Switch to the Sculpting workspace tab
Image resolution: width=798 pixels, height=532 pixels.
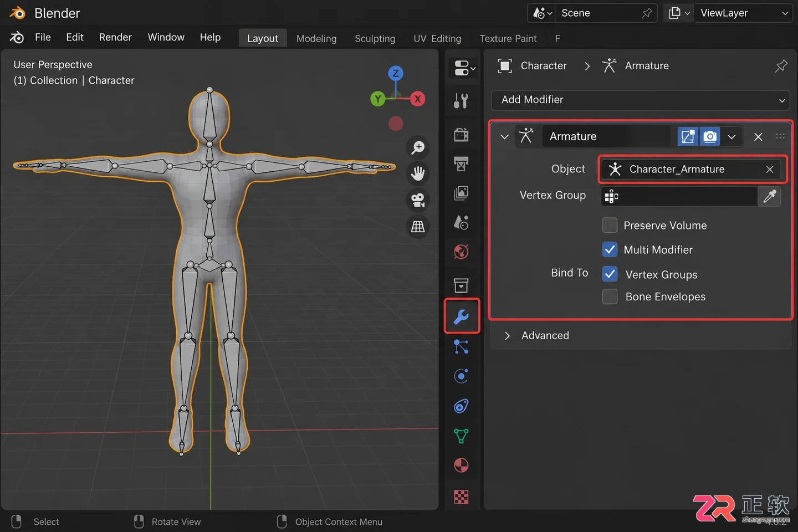coord(375,38)
